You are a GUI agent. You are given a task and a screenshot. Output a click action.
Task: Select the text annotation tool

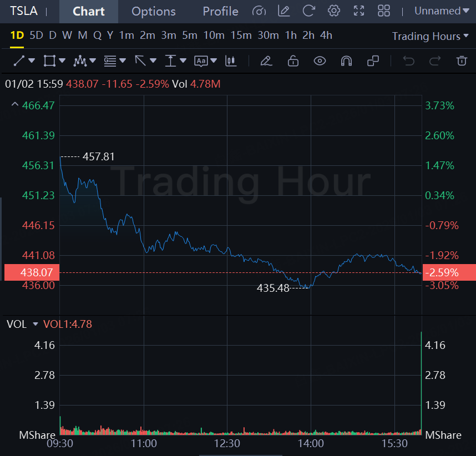(201, 61)
